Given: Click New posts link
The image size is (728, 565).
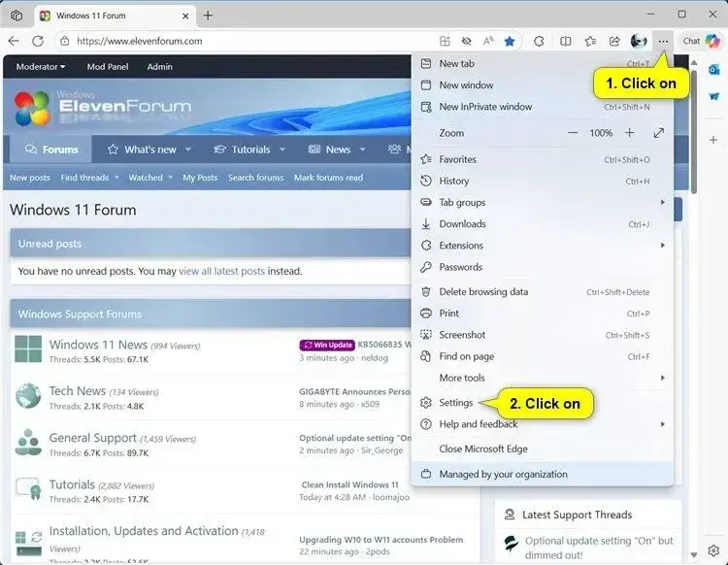Looking at the screenshot, I should (x=30, y=178).
